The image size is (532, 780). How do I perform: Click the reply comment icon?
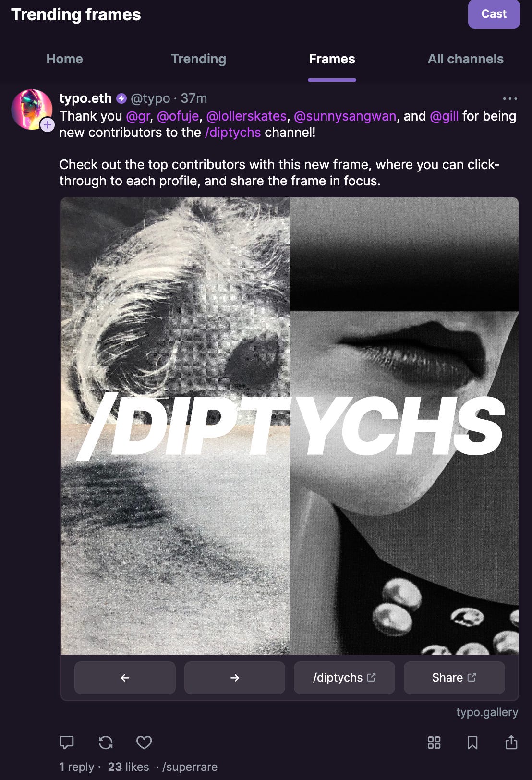67,743
